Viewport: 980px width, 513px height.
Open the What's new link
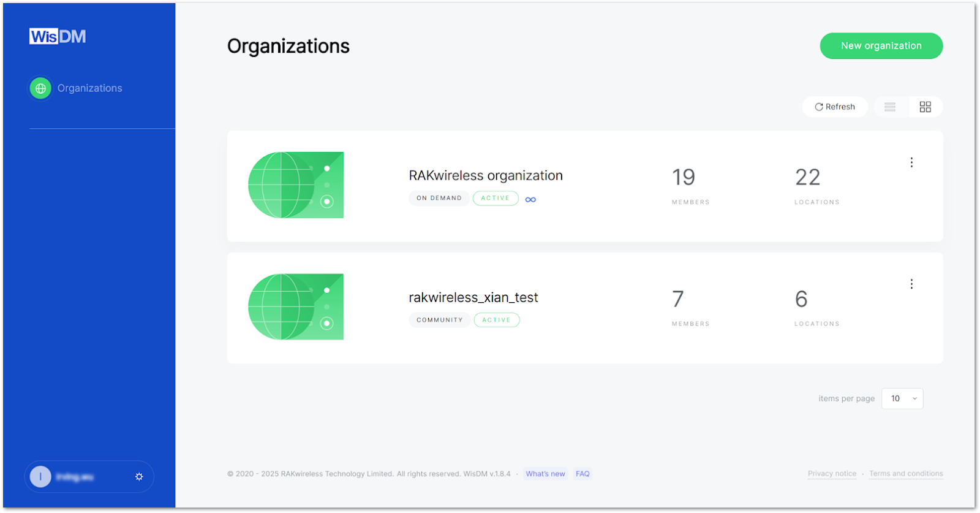point(545,474)
